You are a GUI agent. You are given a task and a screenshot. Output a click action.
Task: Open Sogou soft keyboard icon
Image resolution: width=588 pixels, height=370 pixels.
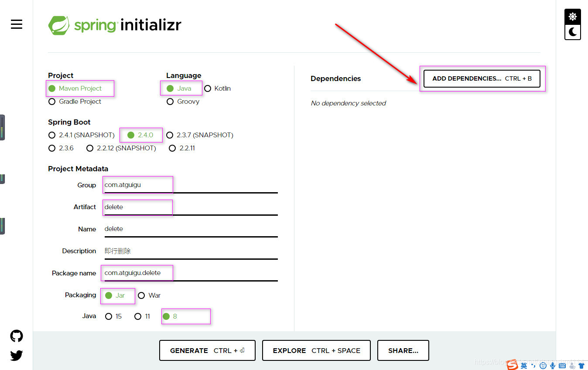562,365
